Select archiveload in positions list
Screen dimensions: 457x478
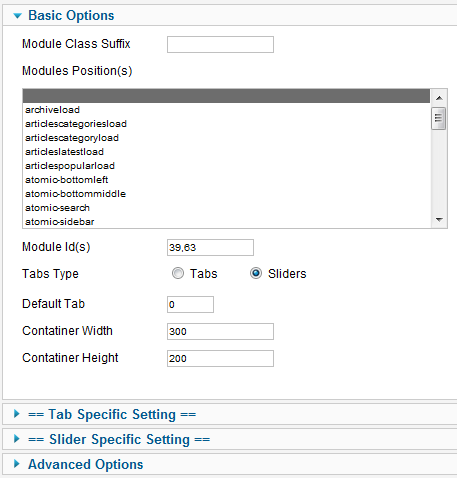tap(226, 110)
